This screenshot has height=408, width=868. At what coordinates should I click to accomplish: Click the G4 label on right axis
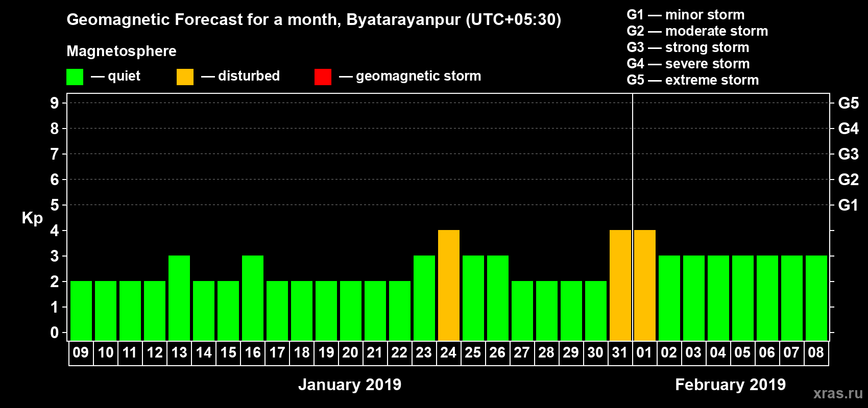(849, 129)
